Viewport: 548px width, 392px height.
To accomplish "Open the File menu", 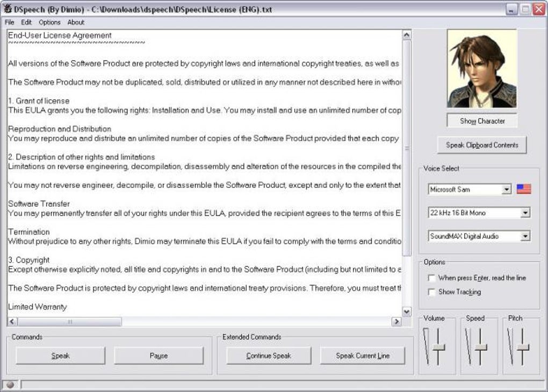I will point(10,23).
